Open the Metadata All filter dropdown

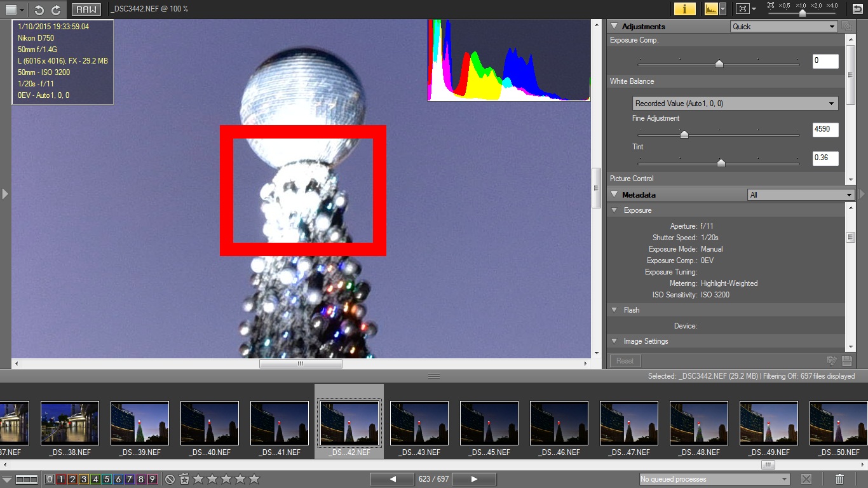pyautogui.click(x=801, y=195)
